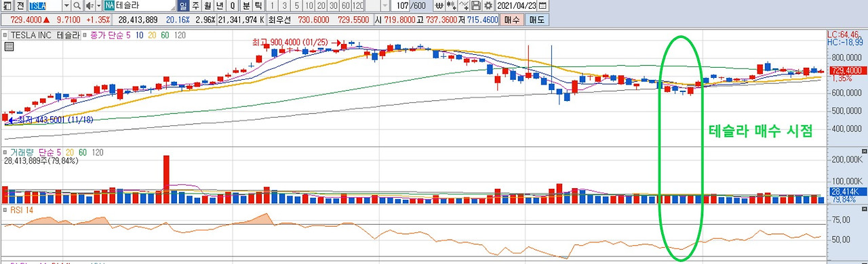Viewport: 868px width, 264px height.
Task: Click the 729.5500 bid price value
Action: tap(353, 20)
